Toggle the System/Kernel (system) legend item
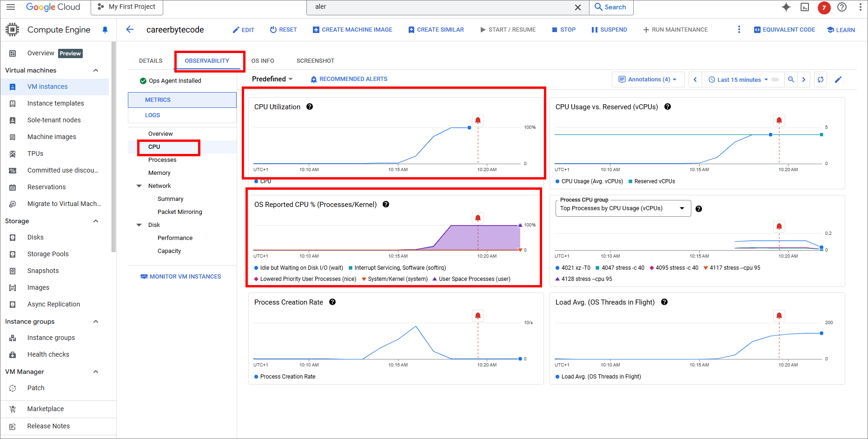 395,279
